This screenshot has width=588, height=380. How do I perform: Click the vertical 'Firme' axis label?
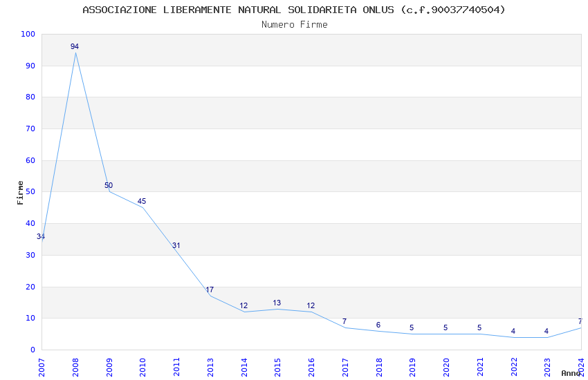click(x=20, y=193)
